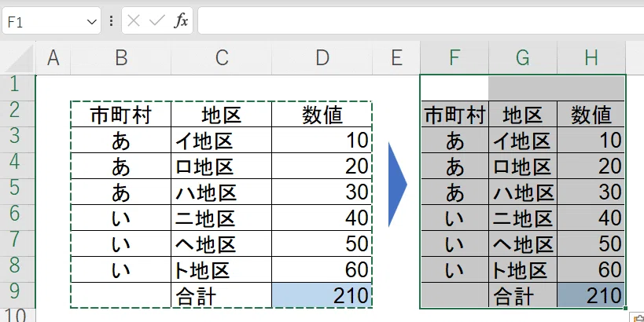The image size is (644, 322).
Task: Select row 7 header
Action: click(x=17, y=243)
